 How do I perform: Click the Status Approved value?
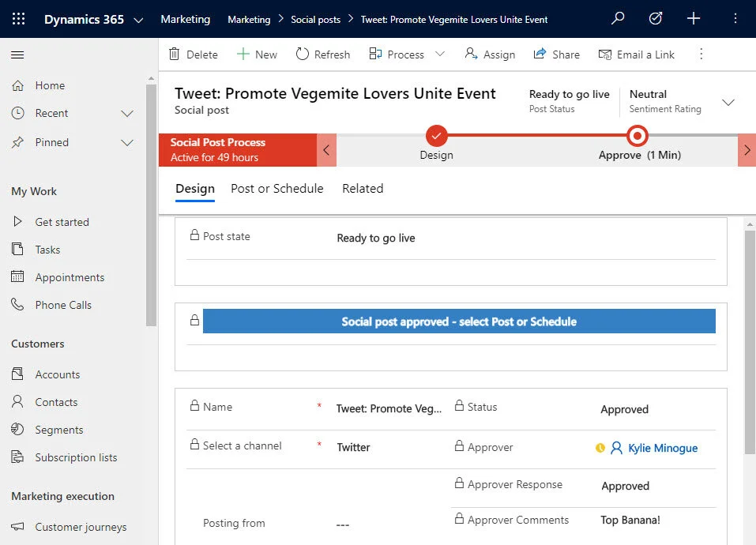624,409
